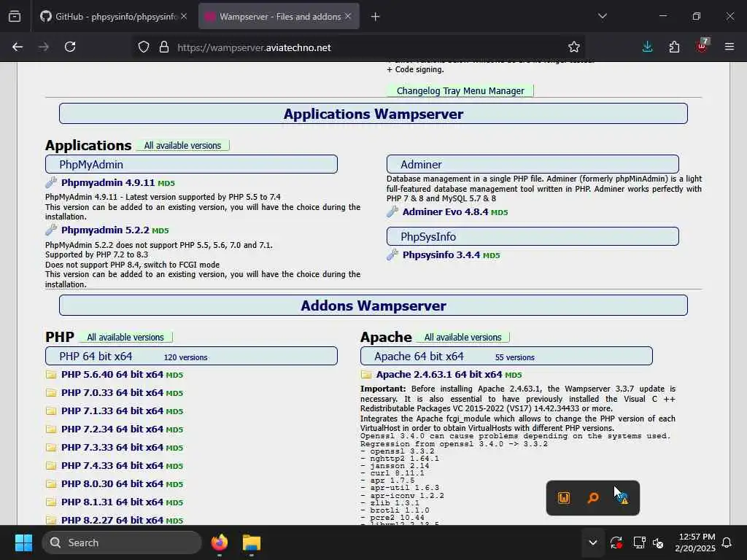Open Changelog Tray Menu Manager
This screenshot has height=560, width=747.
pos(460,90)
